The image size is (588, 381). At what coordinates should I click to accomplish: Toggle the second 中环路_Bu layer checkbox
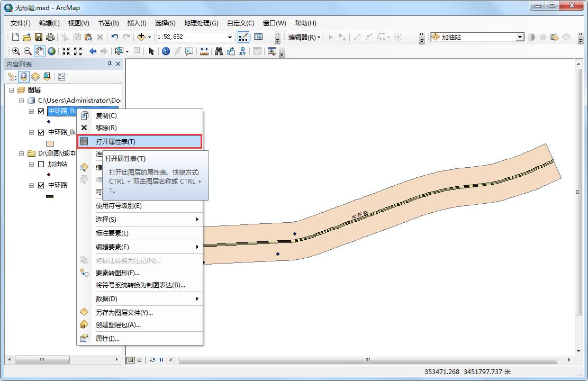(41, 132)
